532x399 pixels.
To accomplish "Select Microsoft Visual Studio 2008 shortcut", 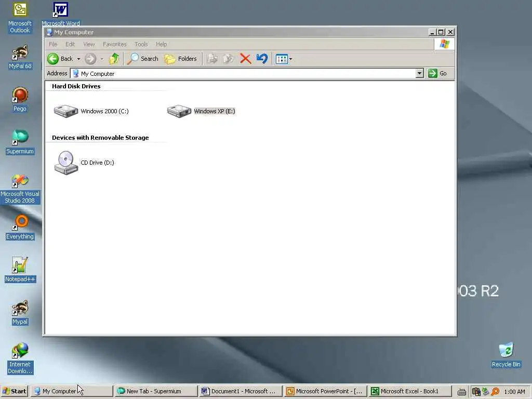I will tap(20, 189).
